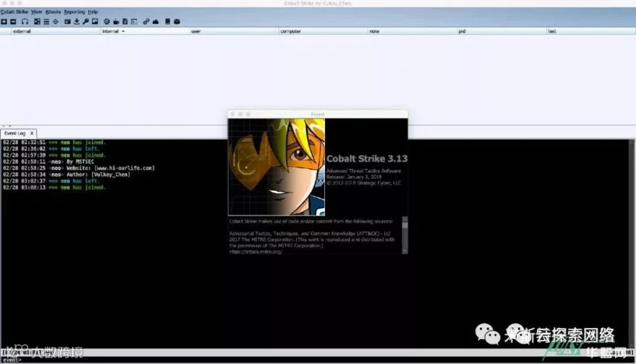636x364 pixels.
Task: Click the About dialog credits scrollbar
Action: [404, 235]
